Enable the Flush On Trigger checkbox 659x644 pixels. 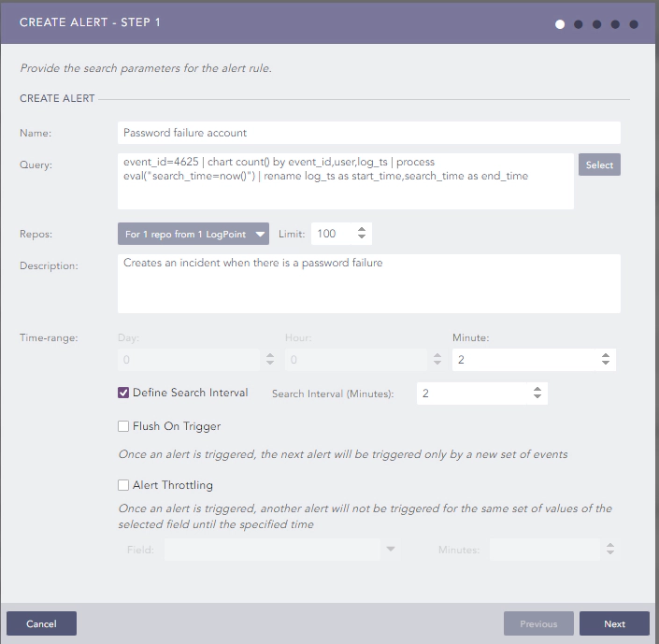pos(123,426)
